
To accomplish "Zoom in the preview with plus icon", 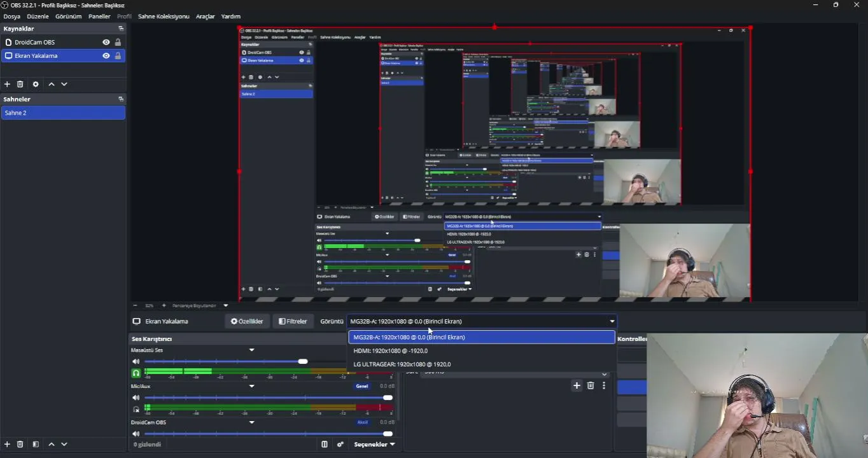I will (x=164, y=305).
